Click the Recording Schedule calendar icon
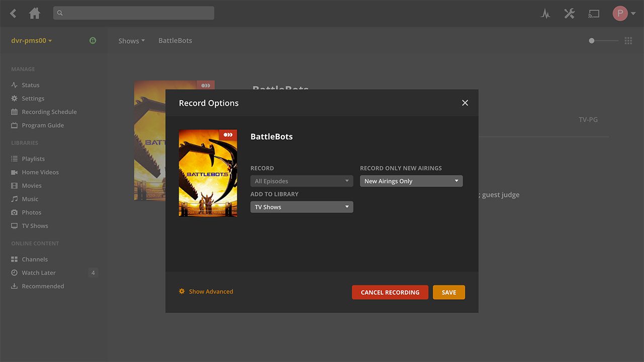This screenshot has width=644, height=362. point(14,112)
